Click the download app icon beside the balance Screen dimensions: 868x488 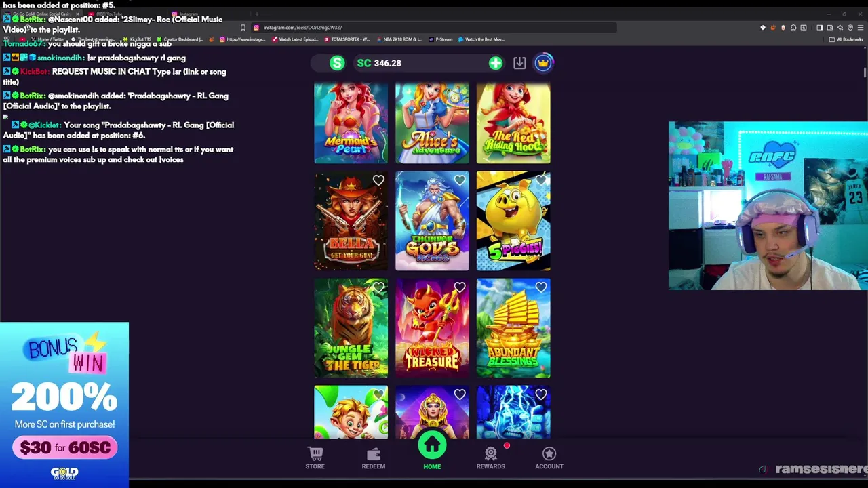pyautogui.click(x=519, y=63)
